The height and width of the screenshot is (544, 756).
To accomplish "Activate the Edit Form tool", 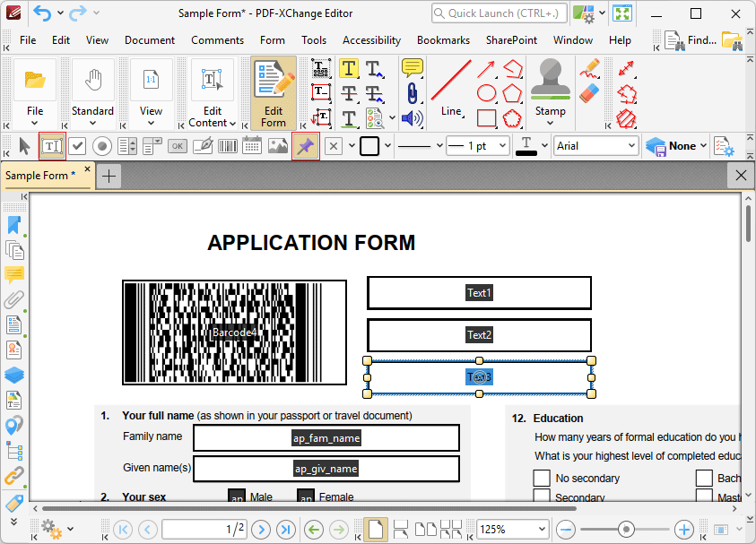I will [274, 93].
